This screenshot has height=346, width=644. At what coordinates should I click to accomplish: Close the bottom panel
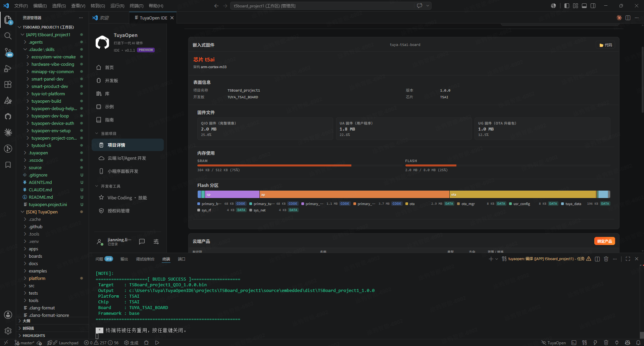637,259
